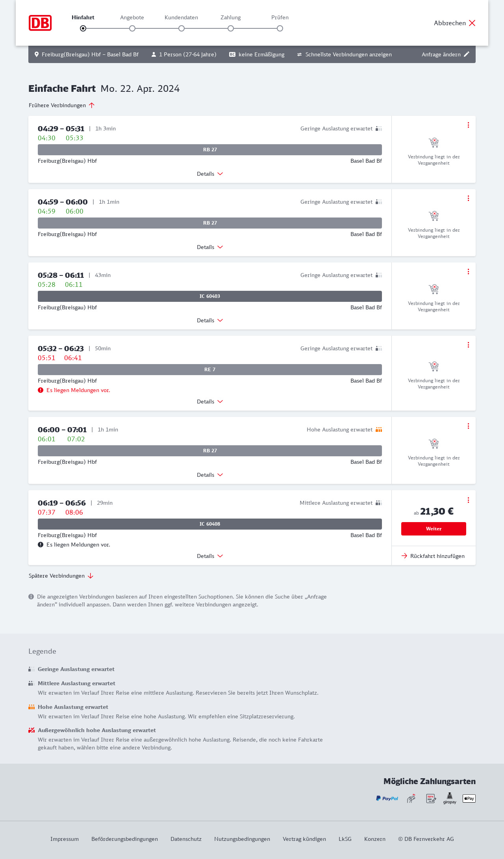Screen dimensions: 504x859
Task: Select the Angebote step circle
Action: tap(132, 28)
